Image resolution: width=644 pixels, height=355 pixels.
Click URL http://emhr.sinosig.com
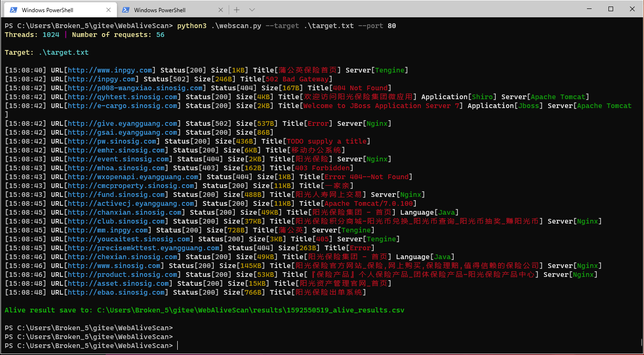tap(116, 150)
